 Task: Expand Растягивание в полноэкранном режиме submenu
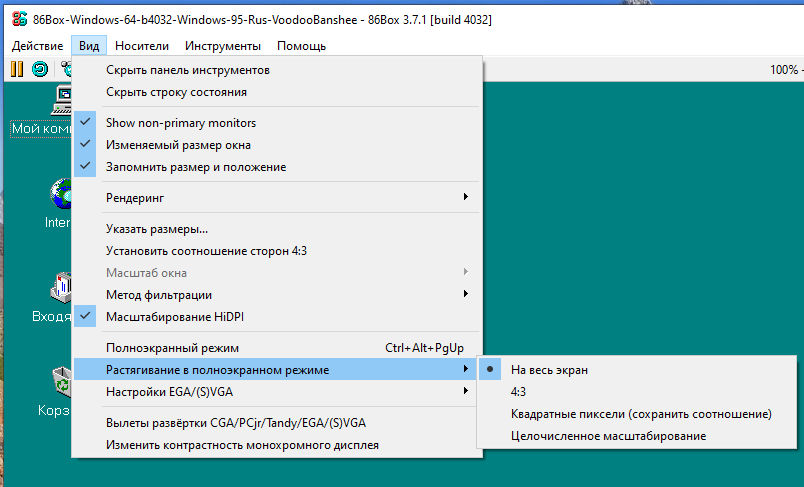276,370
